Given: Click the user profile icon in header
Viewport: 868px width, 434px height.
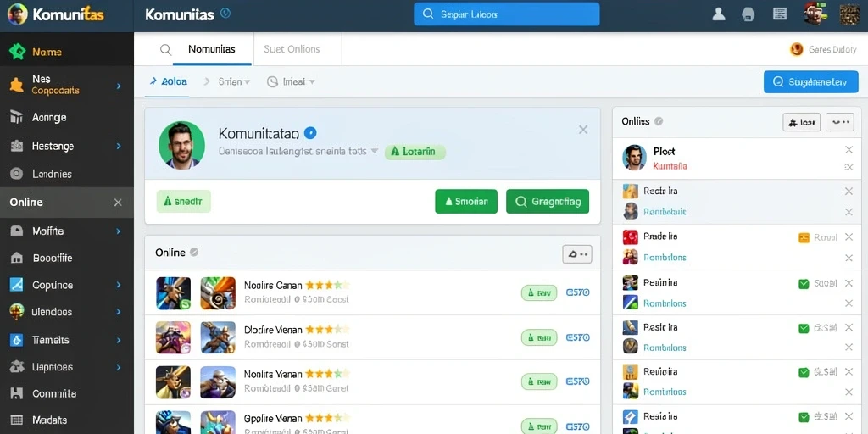Looking at the screenshot, I should [x=719, y=14].
